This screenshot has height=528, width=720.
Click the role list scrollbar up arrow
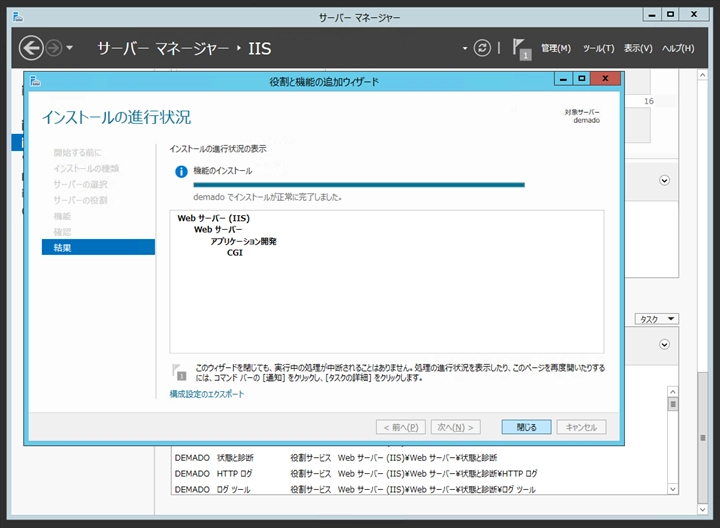click(x=673, y=392)
